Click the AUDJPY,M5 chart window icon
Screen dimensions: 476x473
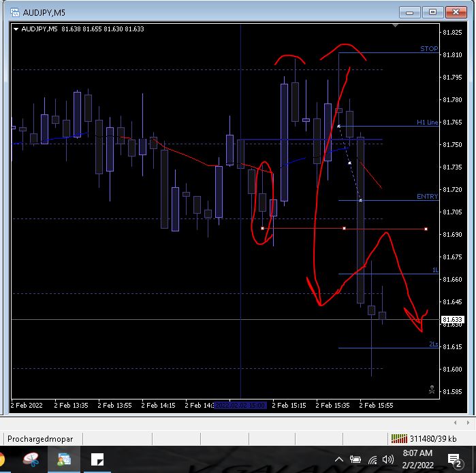14,13
